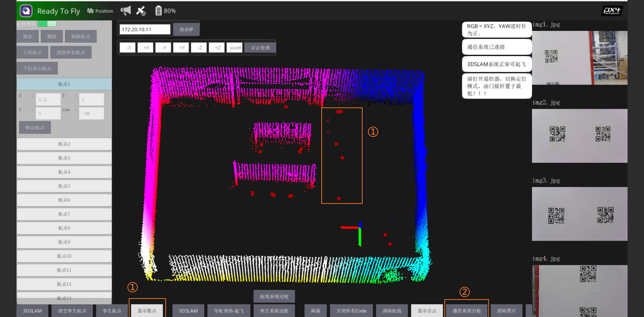644x317 pixels.
Task: Click the 通信系统自检 button
Action: 467,311
